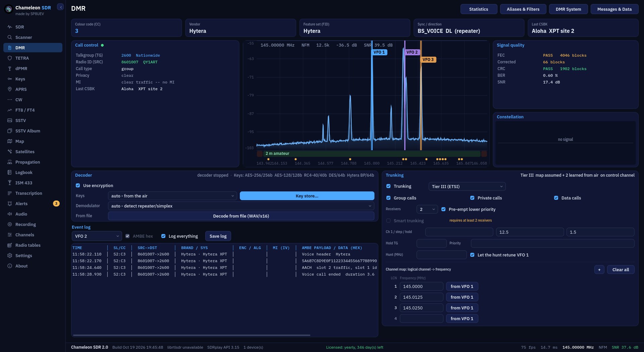Add a channel map row with plus button
644x352 pixels.
coord(599,270)
